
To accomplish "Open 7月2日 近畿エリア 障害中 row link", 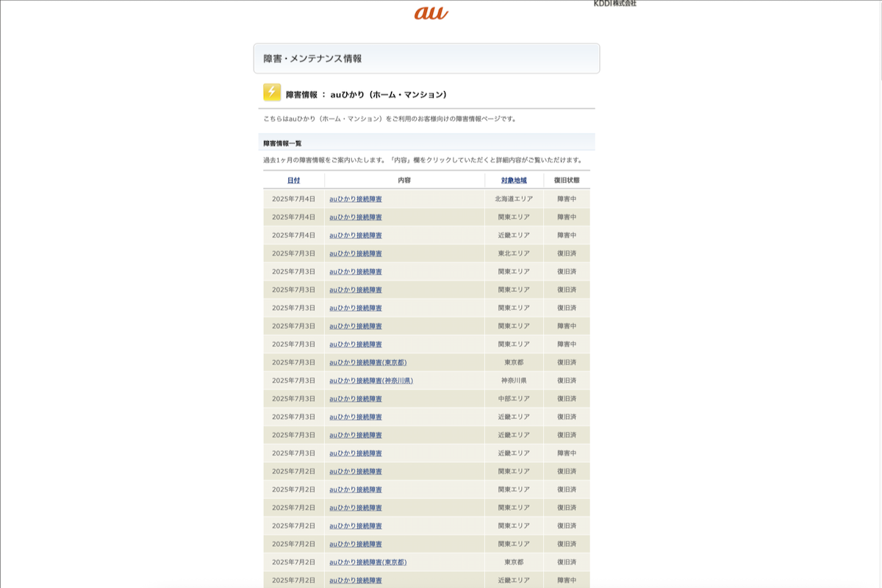I will 356,580.
